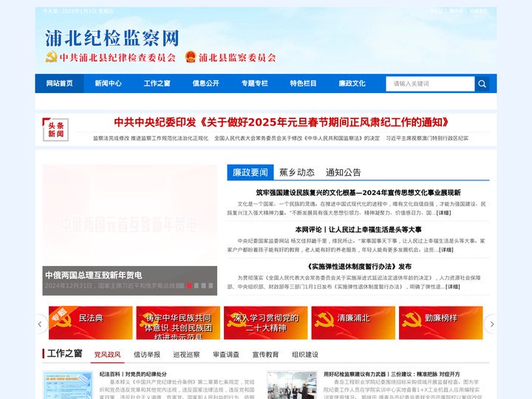532x399 pixels.
Task: Open headline about 2025年元旦春节期间正风肃纪工作的通知
Action: (x=282, y=122)
